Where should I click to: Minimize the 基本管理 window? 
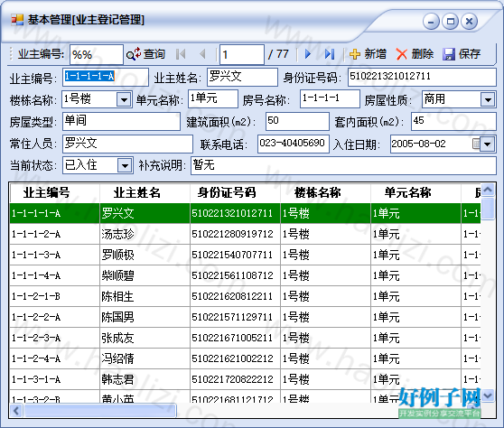click(431, 22)
